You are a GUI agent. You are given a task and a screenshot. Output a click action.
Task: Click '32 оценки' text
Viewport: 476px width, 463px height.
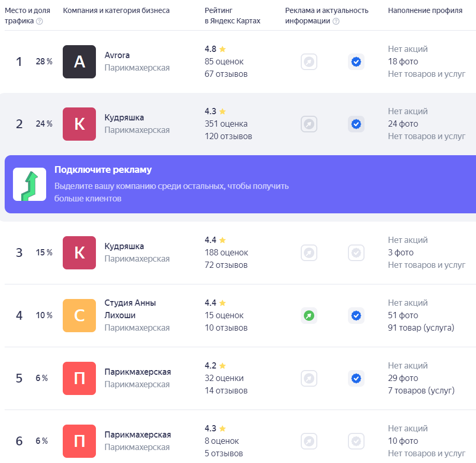224,378
